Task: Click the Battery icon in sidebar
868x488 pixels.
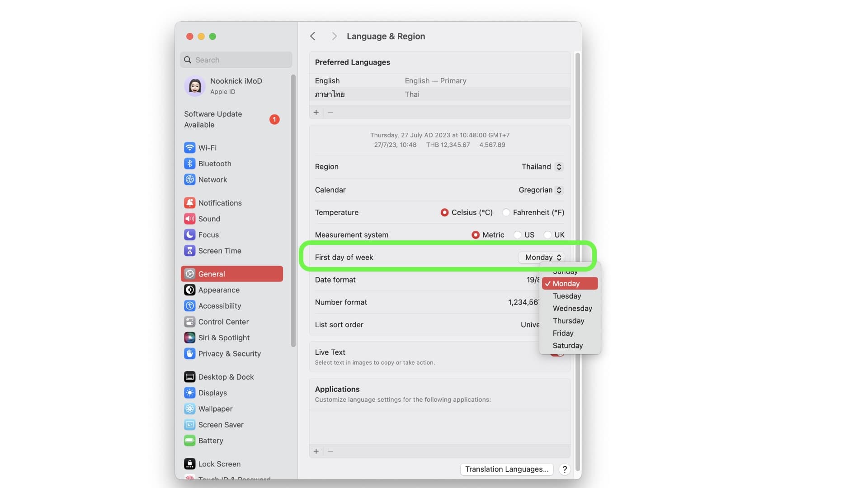Action: tap(189, 441)
